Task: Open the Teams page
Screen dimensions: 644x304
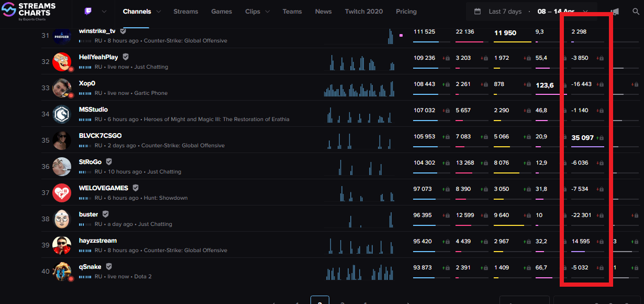Action: coord(292,12)
